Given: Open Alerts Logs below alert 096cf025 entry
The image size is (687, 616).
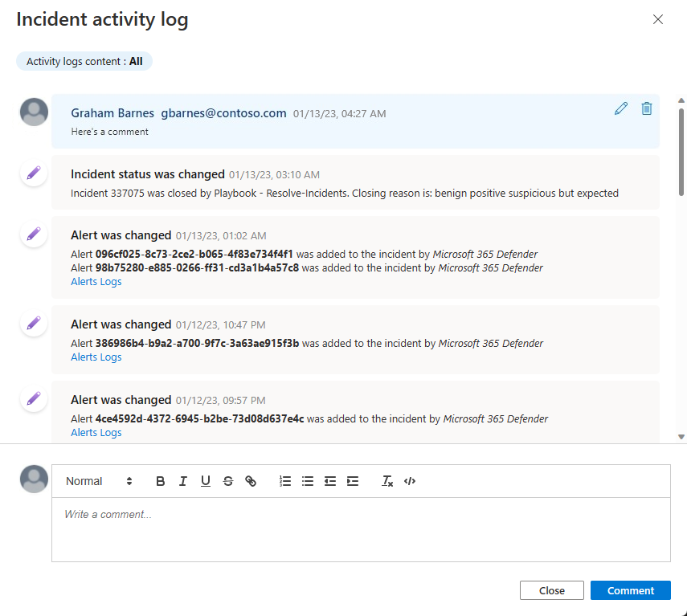Looking at the screenshot, I should click(96, 281).
